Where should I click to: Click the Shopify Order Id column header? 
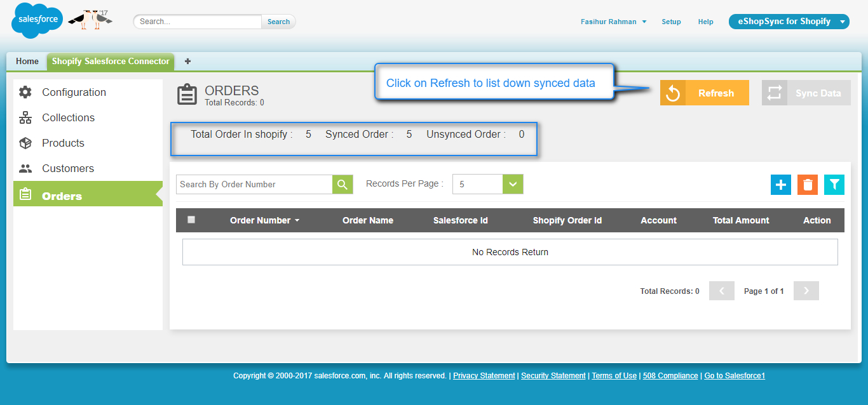(567, 220)
